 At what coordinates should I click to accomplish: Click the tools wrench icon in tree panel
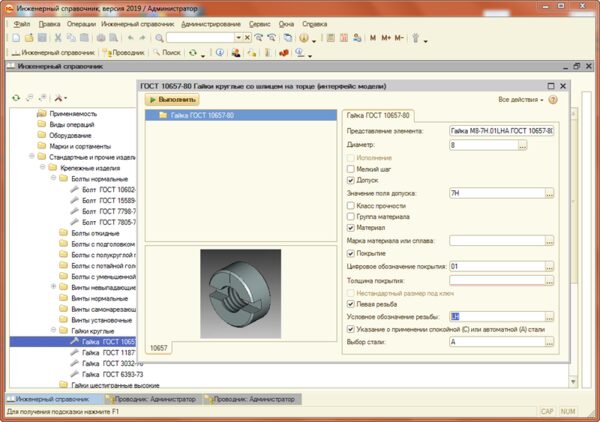coord(59,98)
